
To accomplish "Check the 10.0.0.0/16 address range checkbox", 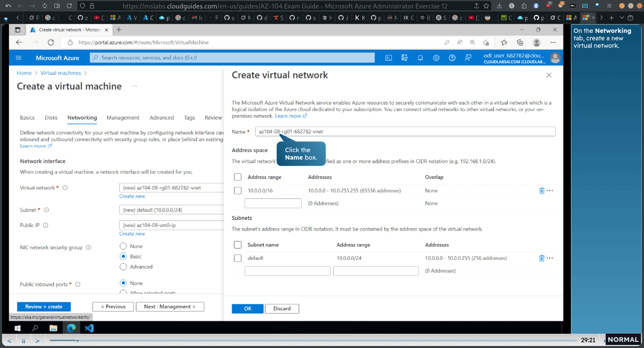I will click(x=238, y=191).
